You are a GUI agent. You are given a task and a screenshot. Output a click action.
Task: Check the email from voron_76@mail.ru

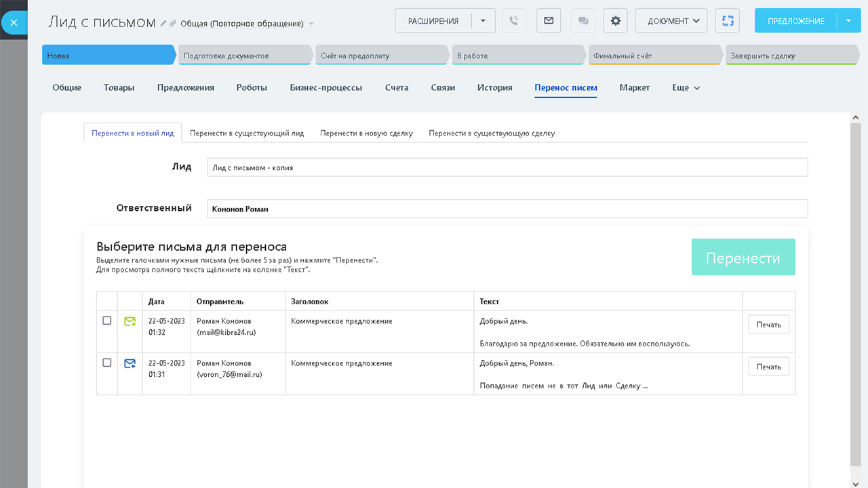tap(107, 363)
